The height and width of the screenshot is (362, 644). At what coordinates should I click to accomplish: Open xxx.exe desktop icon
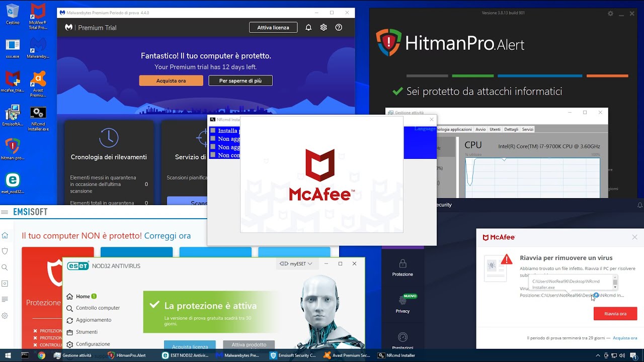coord(13,49)
